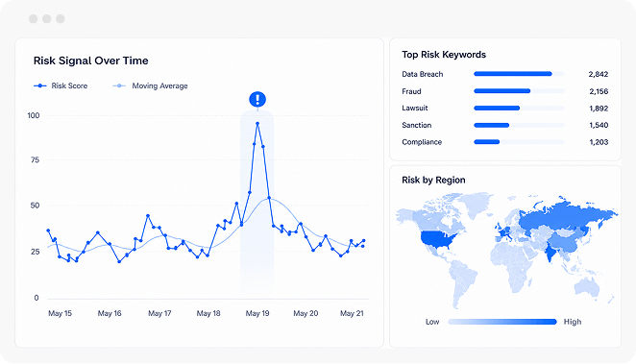Click the 50 y-axis value

pos(35,206)
